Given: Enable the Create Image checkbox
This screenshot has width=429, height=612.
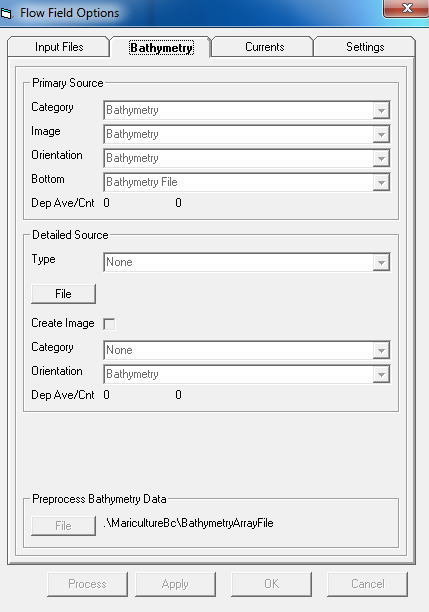Looking at the screenshot, I should [109, 324].
